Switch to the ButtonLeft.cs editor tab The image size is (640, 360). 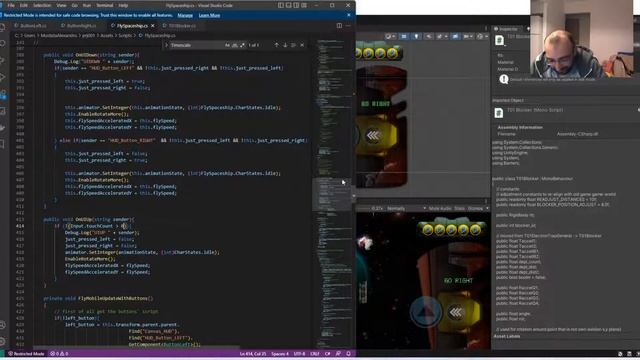[33, 26]
